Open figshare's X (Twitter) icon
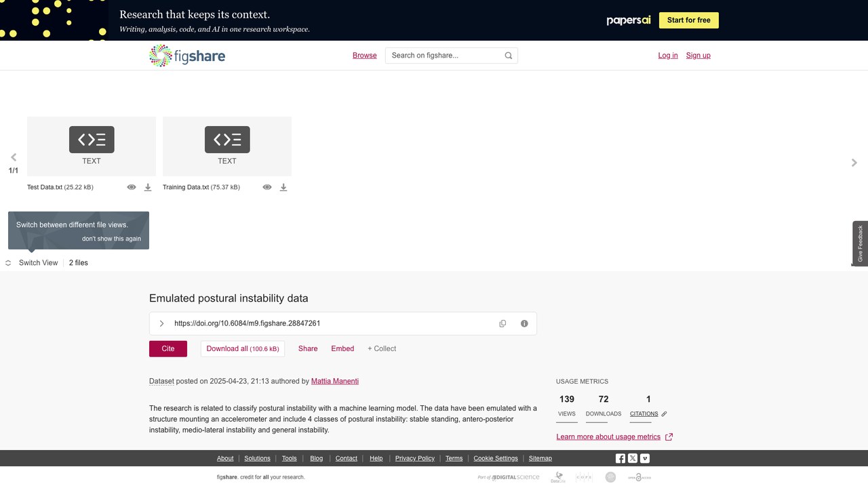 (x=633, y=459)
